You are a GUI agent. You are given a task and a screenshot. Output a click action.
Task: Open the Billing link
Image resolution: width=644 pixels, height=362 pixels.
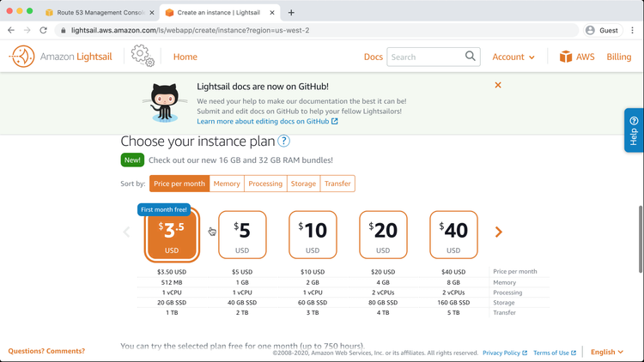(x=618, y=57)
